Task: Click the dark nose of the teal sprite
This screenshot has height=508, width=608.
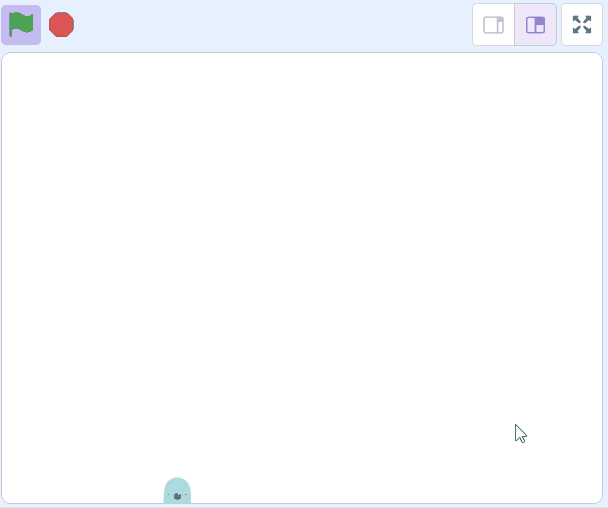Action: point(177,496)
